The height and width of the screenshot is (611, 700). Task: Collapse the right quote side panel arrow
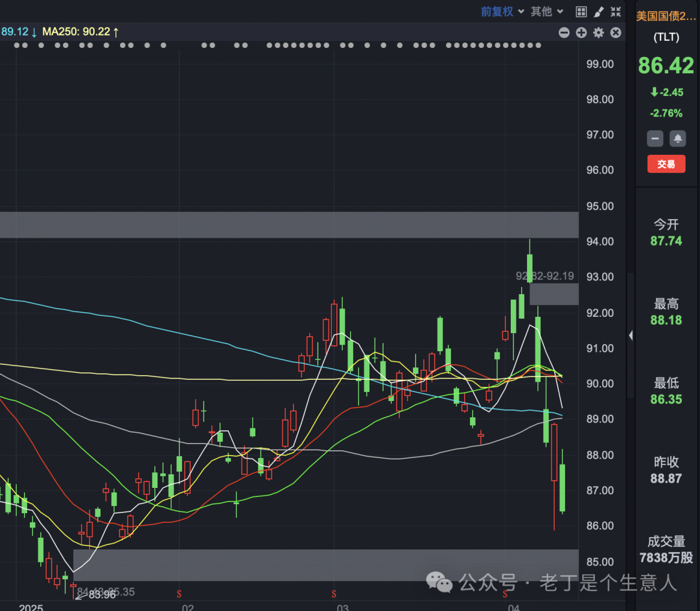631,335
